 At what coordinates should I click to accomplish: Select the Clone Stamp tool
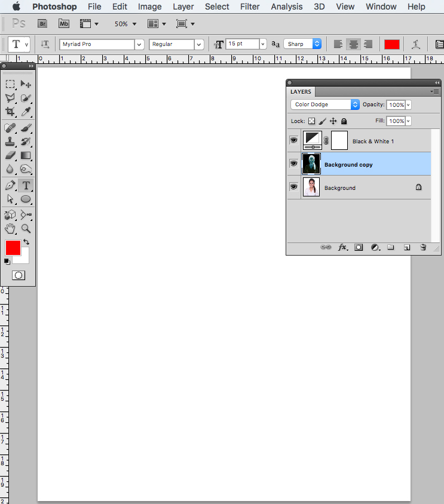[x=10, y=142]
